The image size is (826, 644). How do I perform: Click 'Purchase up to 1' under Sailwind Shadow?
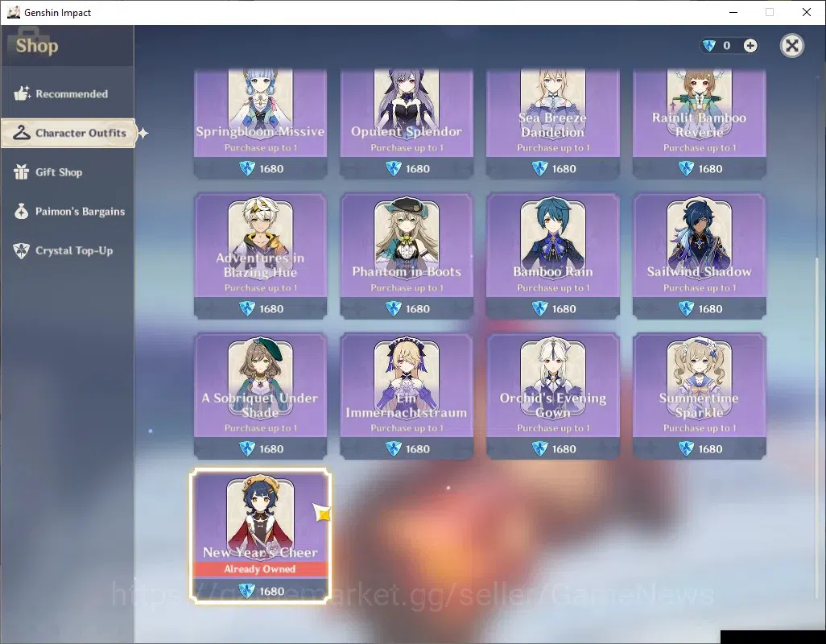700,288
